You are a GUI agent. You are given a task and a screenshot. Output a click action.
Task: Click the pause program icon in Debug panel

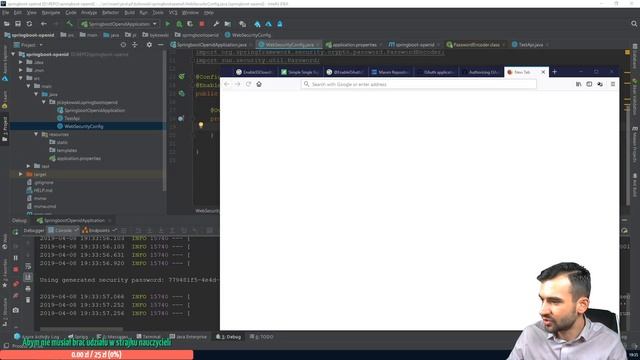click(16, 258)
